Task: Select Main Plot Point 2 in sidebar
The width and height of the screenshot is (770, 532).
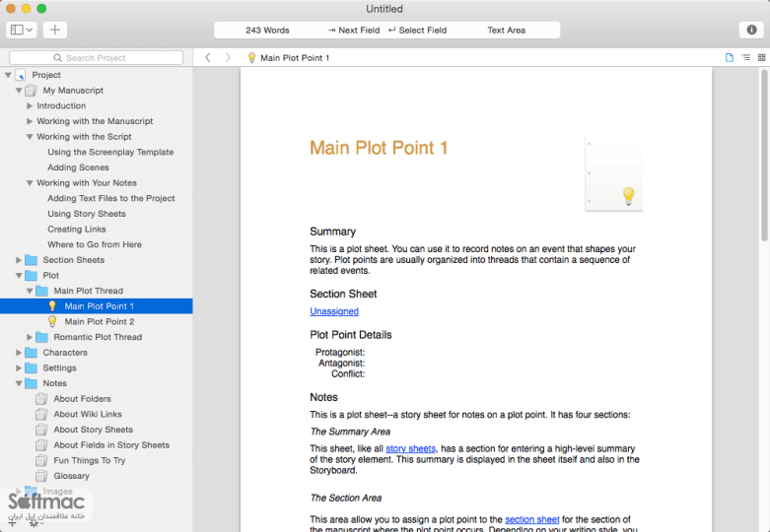Action: 97,321
